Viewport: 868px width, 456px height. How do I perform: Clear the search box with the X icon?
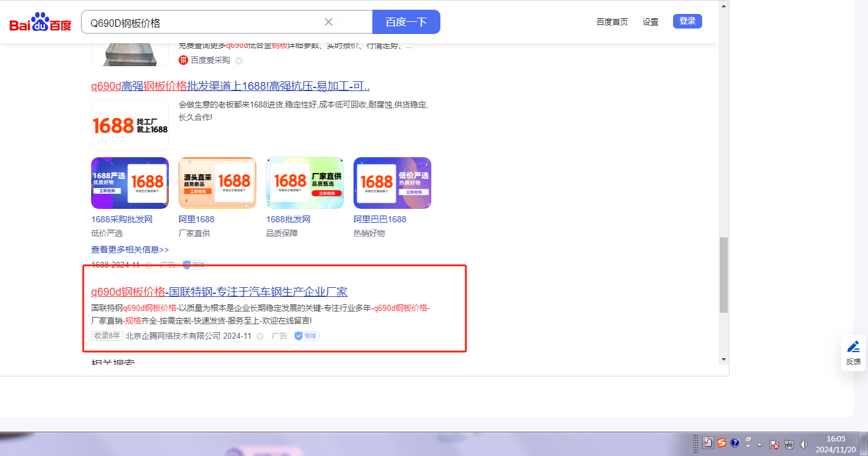click(329, 22)
